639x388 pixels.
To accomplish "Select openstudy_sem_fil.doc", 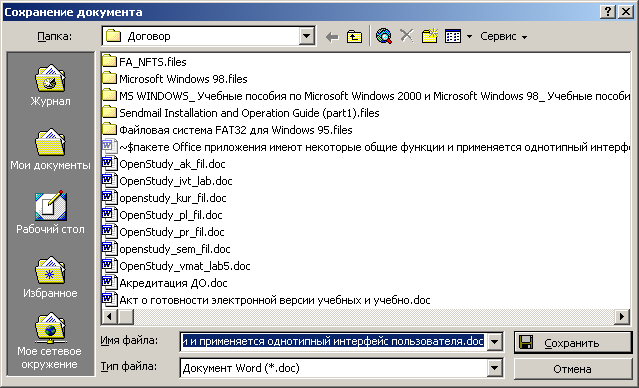I will pyautogui.click(x=166, y=249).
